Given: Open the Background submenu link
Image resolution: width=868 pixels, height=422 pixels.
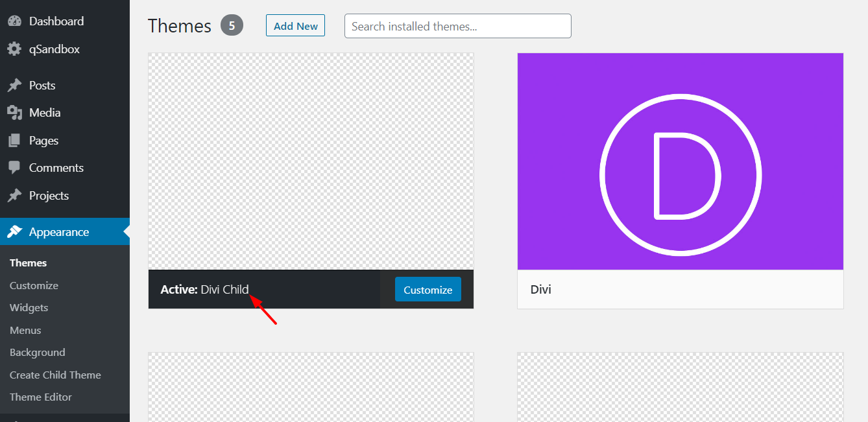Looking at the screenshot, I should click(38, 352).
